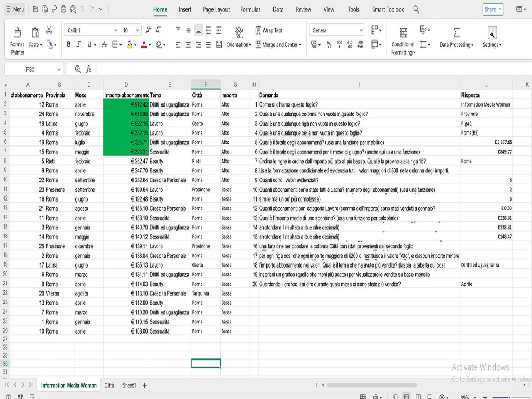This screenshot has height=399, width=532.
Task: Open the Settings ribbon button
Action: [492, 37]
